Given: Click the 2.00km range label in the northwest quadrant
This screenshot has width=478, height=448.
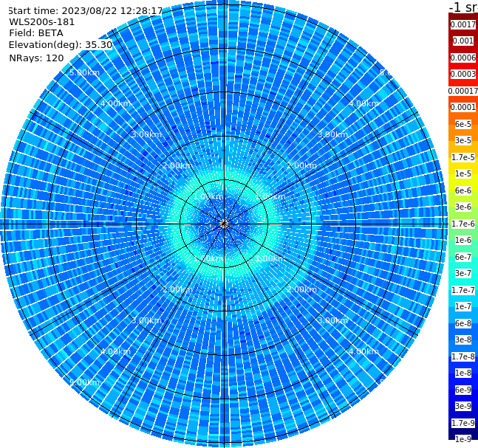Looking at the screenshot, I should pyautogui.click(x=177, y=165).
